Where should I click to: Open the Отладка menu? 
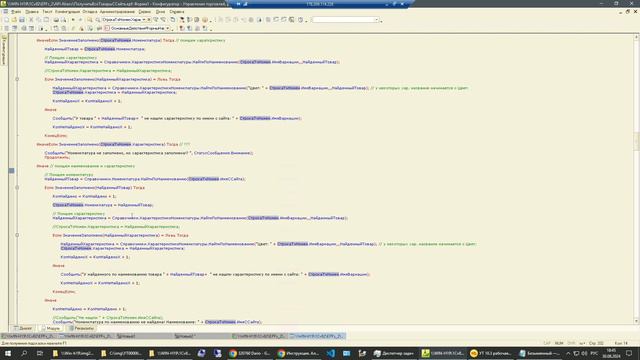tap(90, 12)
